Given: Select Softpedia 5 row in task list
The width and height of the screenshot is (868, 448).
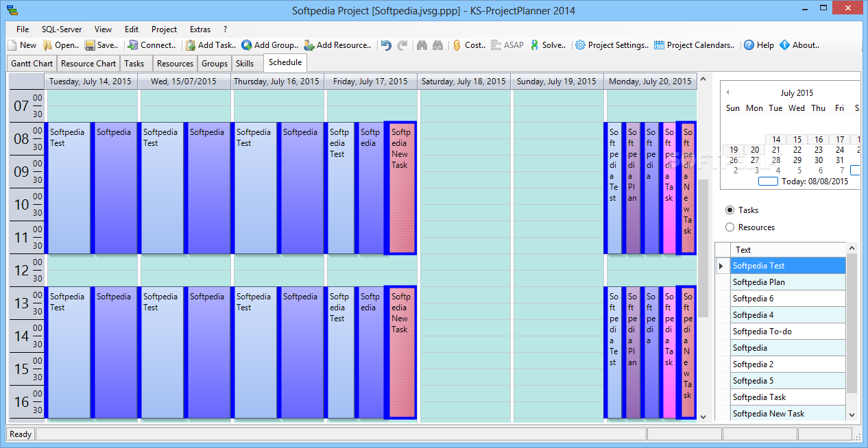Looking at the screenshot, I should (788, 381).
